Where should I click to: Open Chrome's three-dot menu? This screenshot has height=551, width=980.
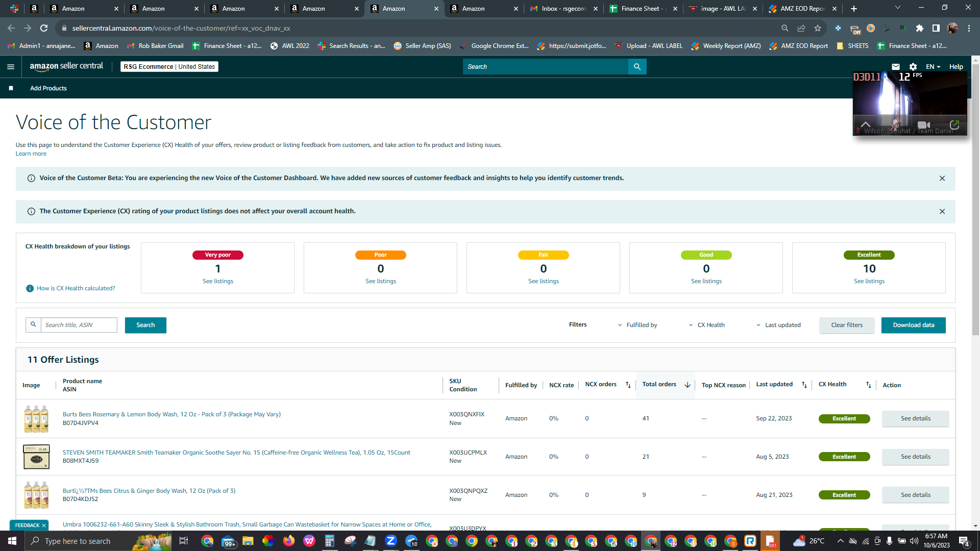[969, 28]
